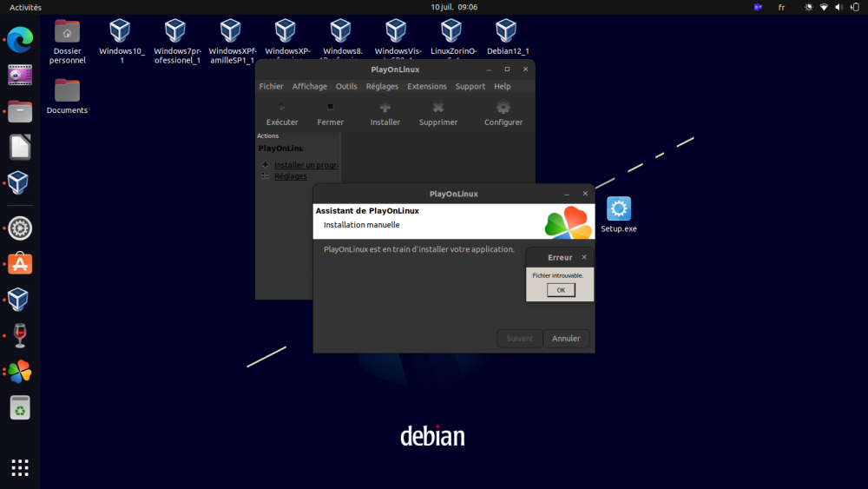Open the Affichage menu
Image resolution: width=868 pixels, height=489 pixels.
coord(310,86)
